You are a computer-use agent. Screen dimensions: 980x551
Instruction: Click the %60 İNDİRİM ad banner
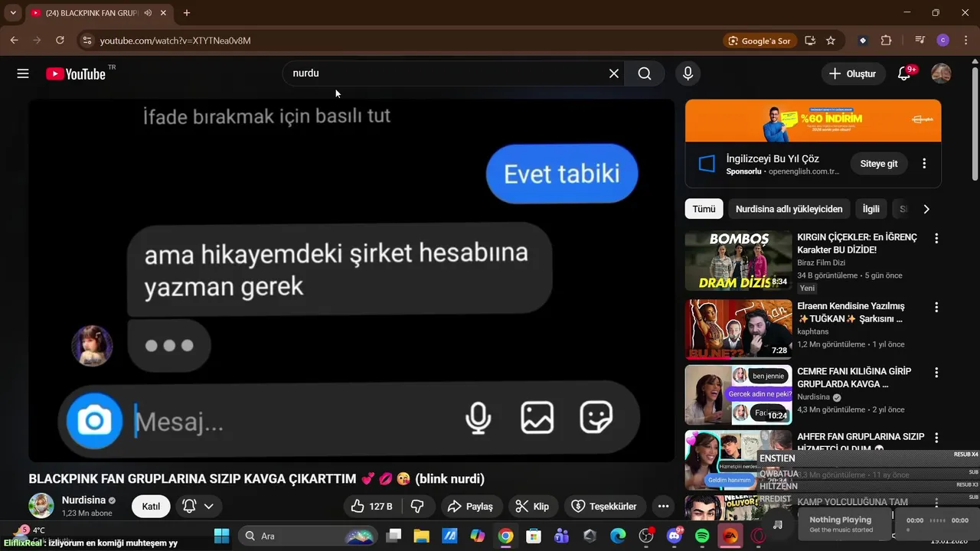813,120
